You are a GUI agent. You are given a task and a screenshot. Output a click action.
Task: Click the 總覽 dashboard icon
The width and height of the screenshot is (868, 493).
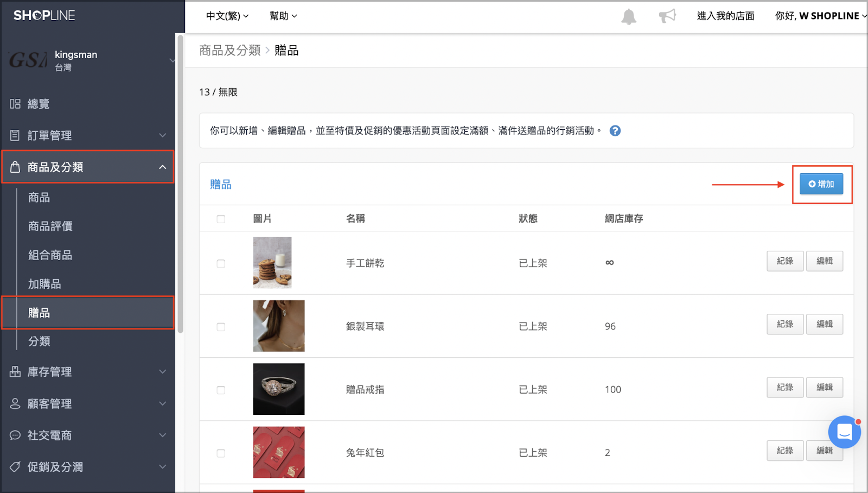click(15, 104)
